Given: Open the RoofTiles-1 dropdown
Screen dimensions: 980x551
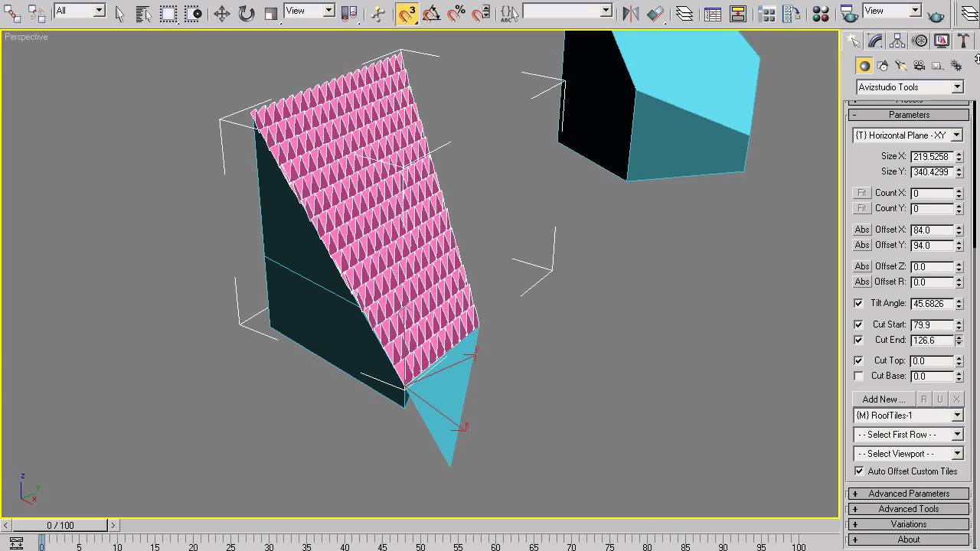Looking at the screenshot, I should tap(908, 416).
